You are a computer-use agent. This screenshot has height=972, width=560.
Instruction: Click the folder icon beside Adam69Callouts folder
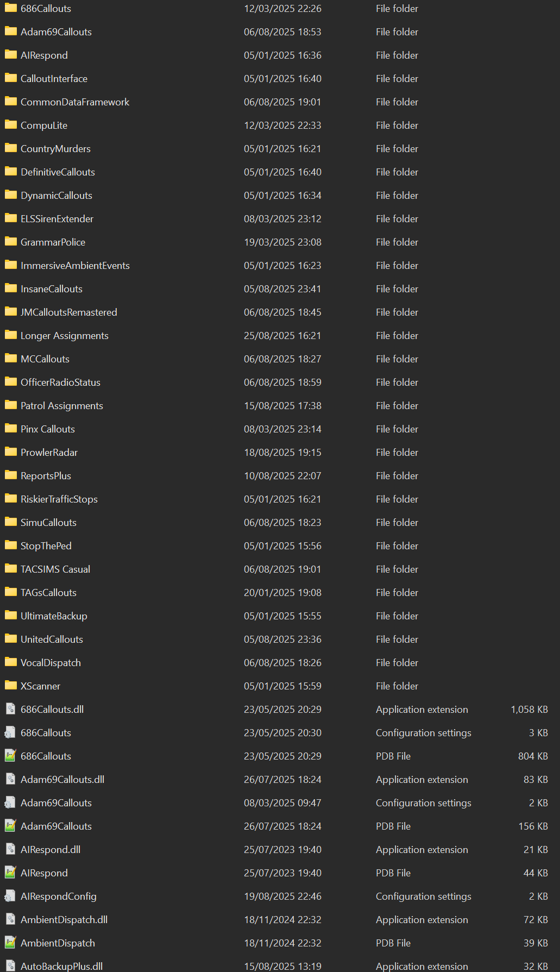click(x=10, y=32)
